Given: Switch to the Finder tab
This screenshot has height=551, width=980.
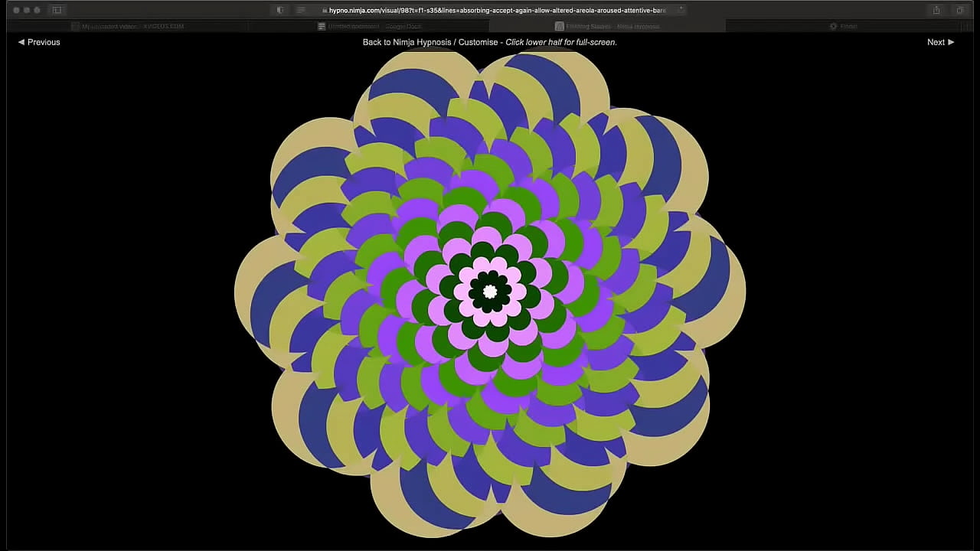Looking at the screenshot, I should [x=848, y=26].
